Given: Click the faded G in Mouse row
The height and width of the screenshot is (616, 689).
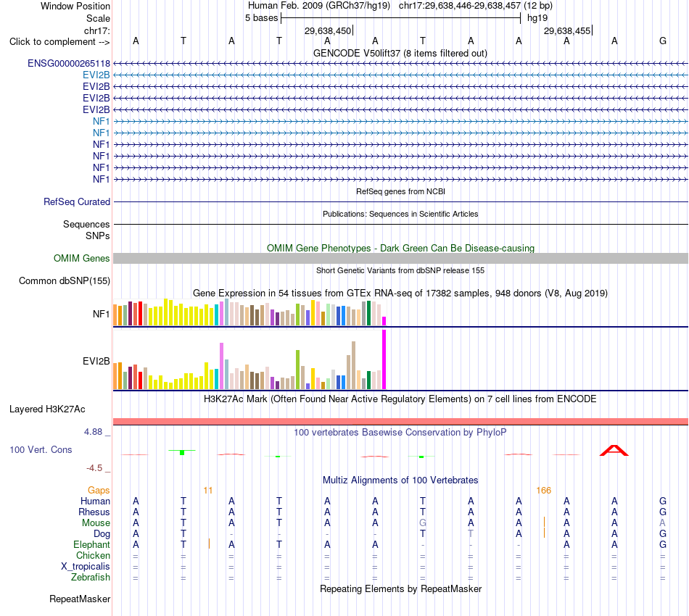Looking at the screenshot, I should (x=423, y=523).
